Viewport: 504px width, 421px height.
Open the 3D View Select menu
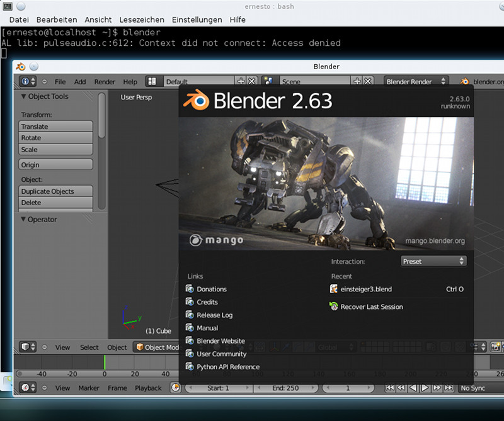pyautogui.click(x=89, y=347)
